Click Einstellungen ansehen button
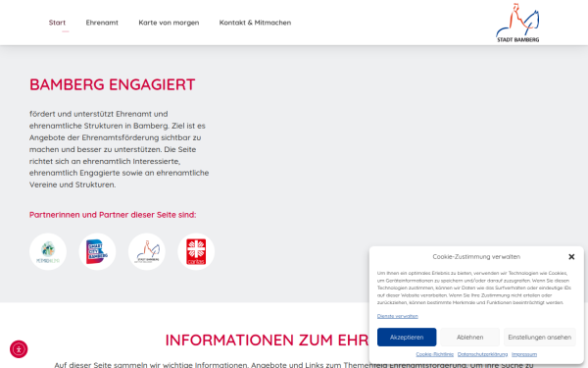This screenshot has width=588, height=368. pyautogui.click(x=540, y=338)
